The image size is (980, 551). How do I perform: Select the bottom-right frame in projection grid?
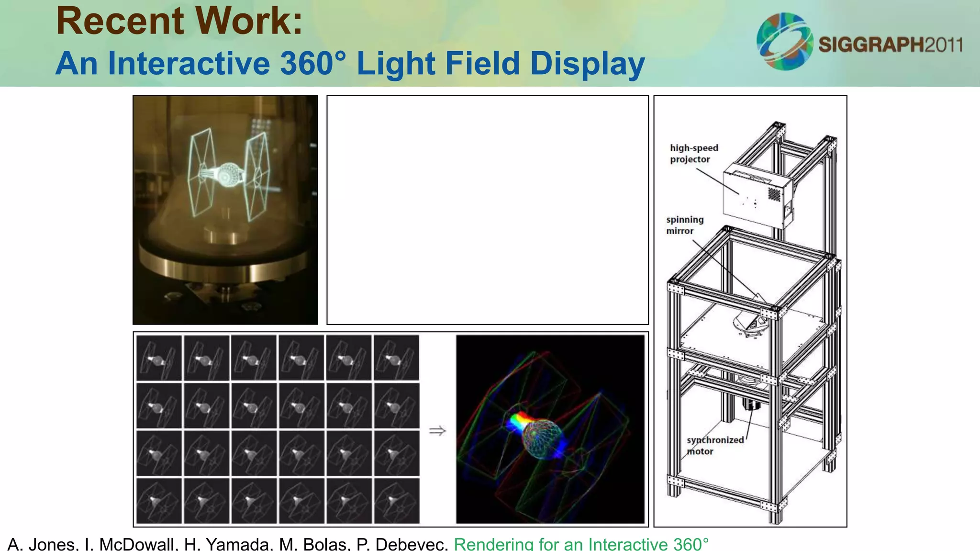396,501
